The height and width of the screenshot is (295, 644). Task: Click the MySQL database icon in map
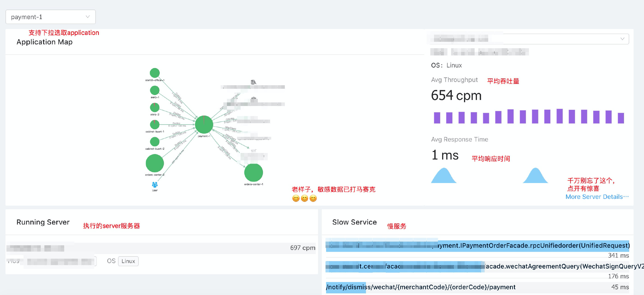pyautogui.click(x=253, y=82)
